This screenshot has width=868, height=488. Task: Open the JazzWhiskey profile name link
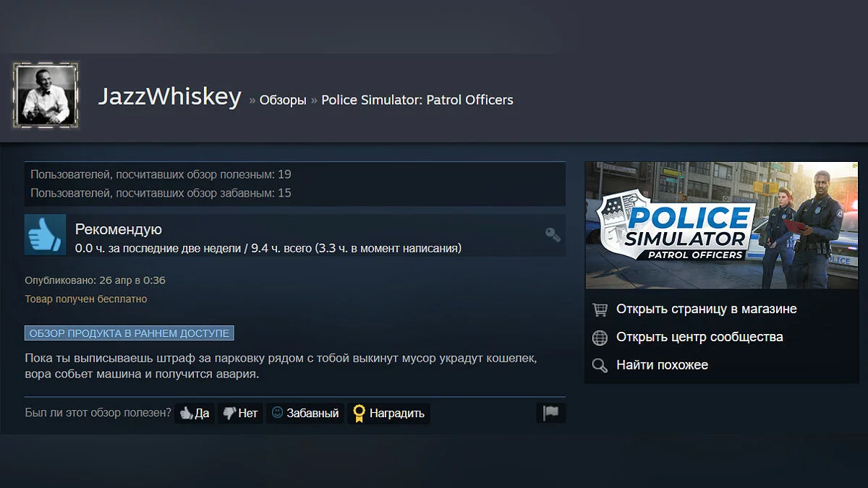[x=169, y=97]
